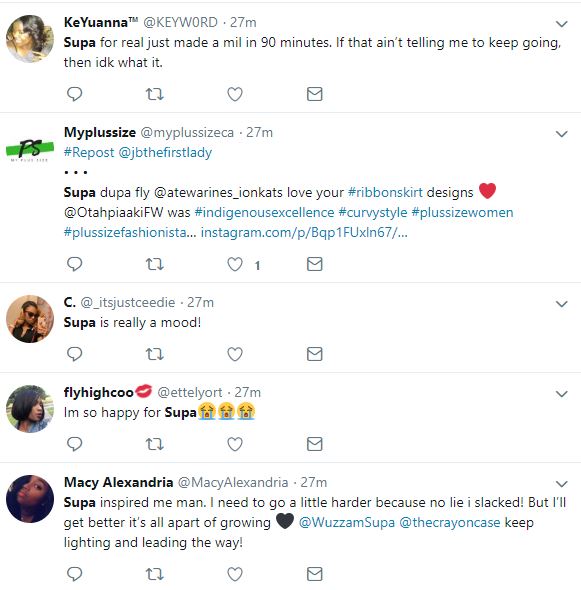Viewport: 581px width, 590px height.
Task: Open the #indigenousexcellence hashtag
Action: tap(264, 213)
